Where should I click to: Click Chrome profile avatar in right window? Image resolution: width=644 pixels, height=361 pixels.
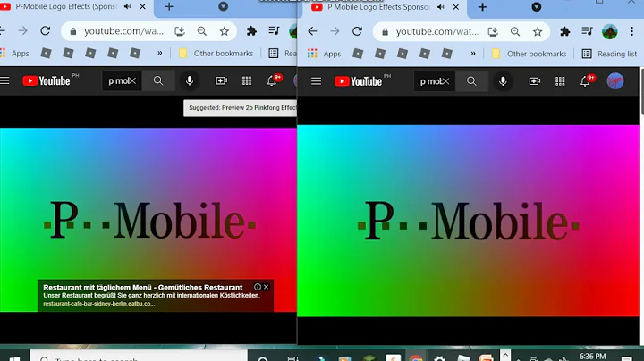click(x=609, y=31)
